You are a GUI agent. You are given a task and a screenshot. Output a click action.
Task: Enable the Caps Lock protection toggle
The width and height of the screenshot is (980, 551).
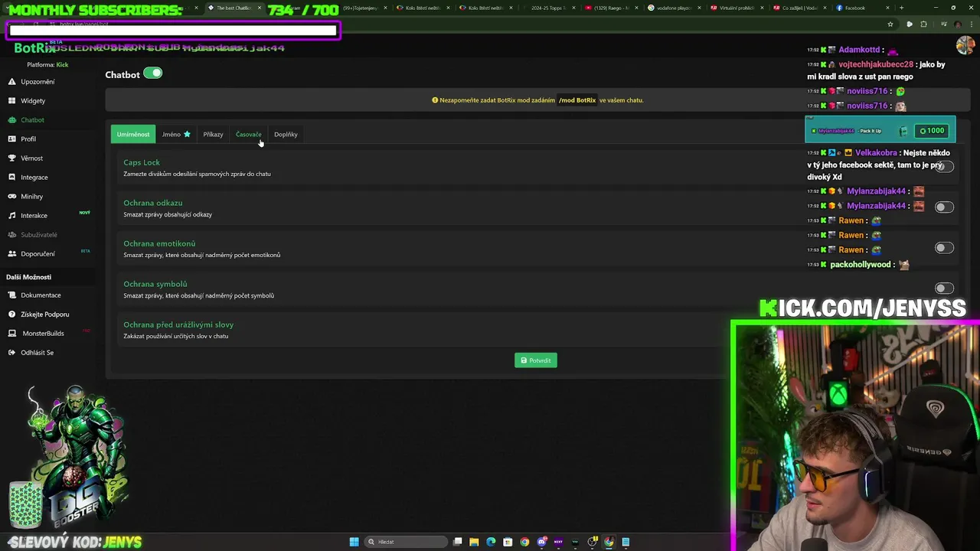click(x=944, y=167)
